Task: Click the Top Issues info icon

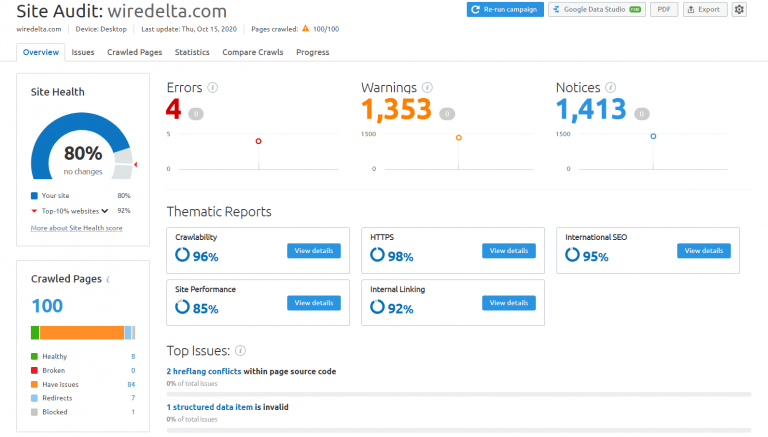Action: (240, 351)
